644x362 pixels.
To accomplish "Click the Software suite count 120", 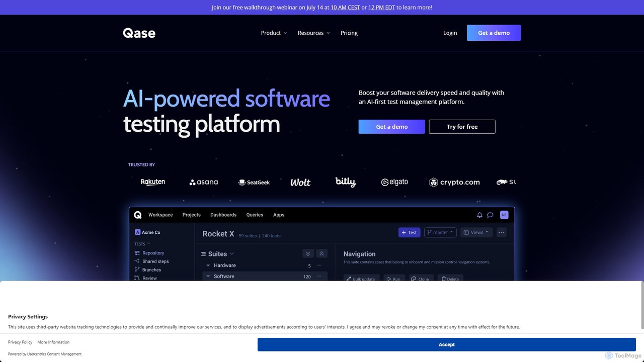I will [x=307, y=277].
